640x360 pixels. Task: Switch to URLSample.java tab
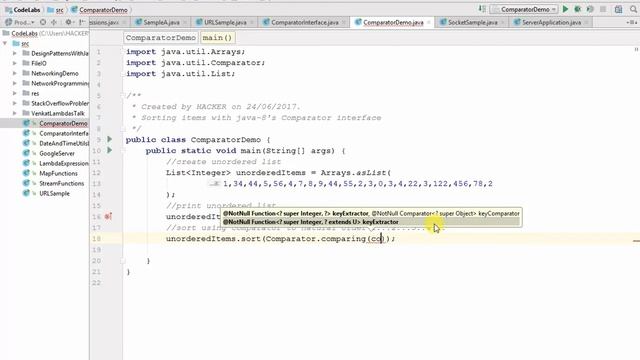(x=225, y=22)
